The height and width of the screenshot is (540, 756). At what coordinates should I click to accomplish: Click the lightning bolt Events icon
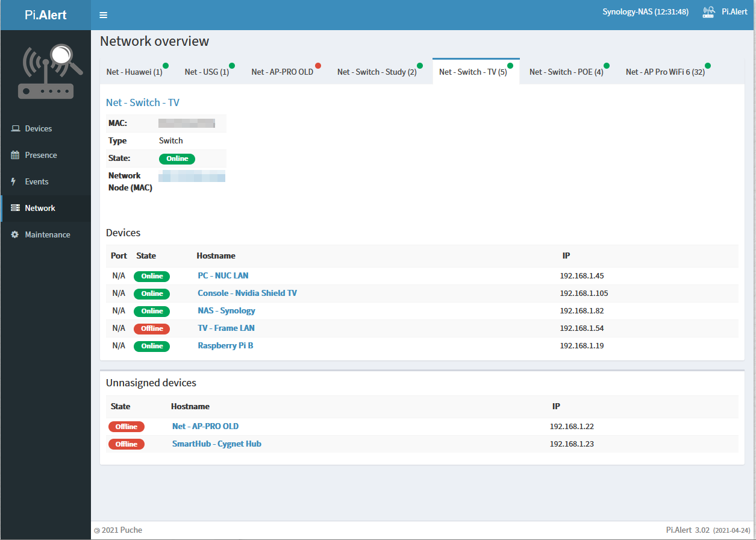(x=14, y=181)
